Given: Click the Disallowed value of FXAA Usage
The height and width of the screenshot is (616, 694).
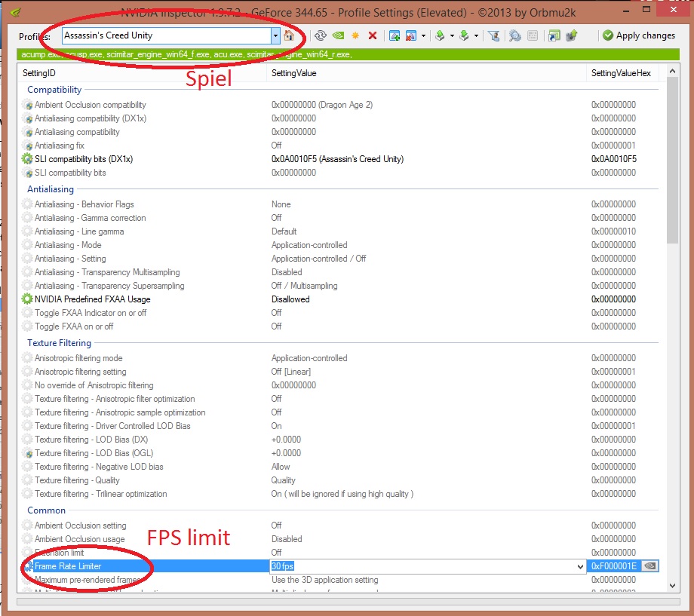Looking at the screenshot, I should pyautogui.click(x=290, y=299).
